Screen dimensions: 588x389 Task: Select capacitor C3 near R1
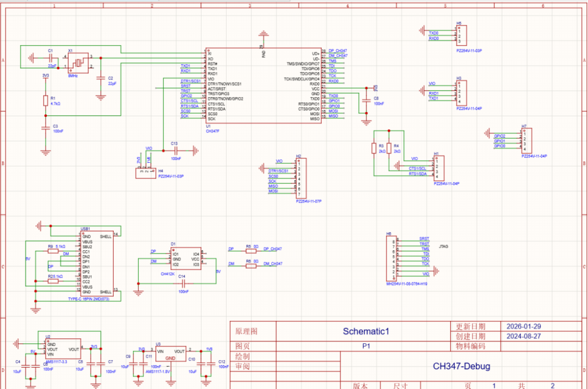click(x=46, y=128)
